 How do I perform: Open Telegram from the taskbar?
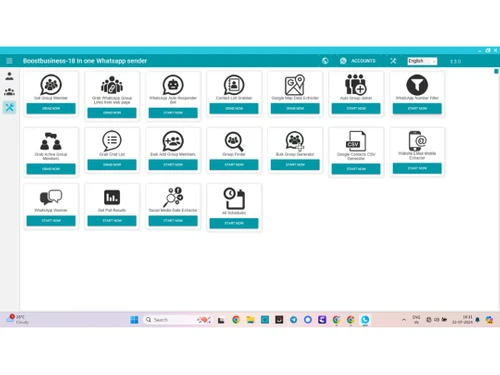pos(293,320)
